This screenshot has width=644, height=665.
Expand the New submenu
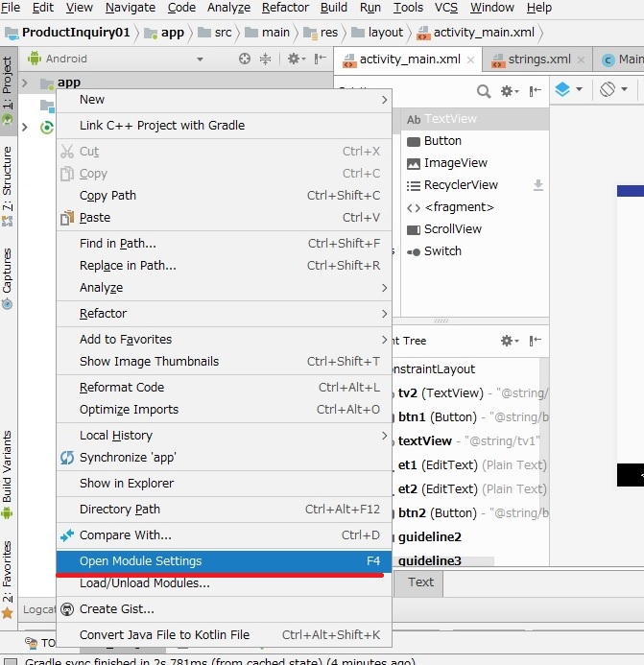tap(224, 100)
